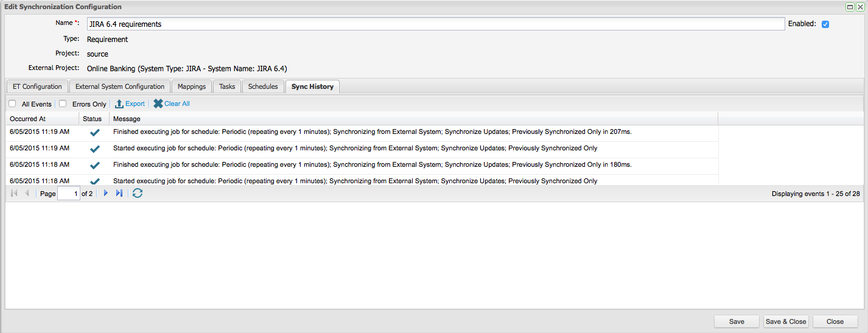Click the Clear All X icon
This screenshot has height=333, width=868.
click(x=158, y=104)
